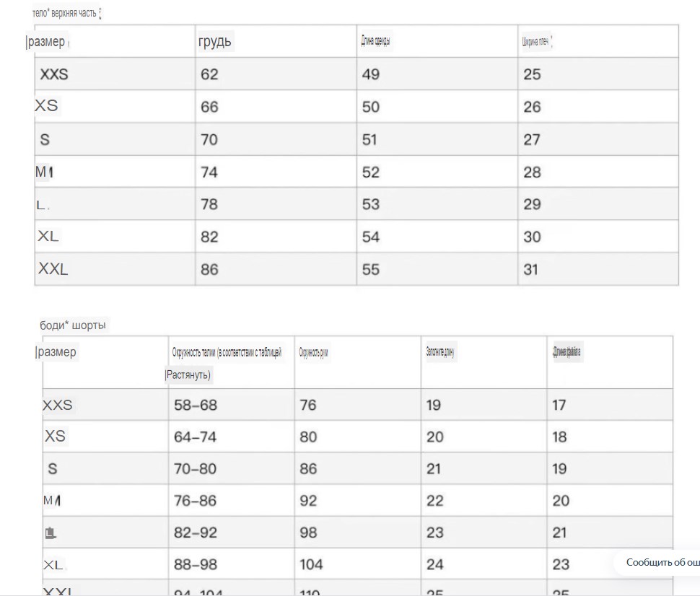This screenshot has height=596, width=700.
Task: Click the waist range 76–86 cell
Action: tap(195, 501)
